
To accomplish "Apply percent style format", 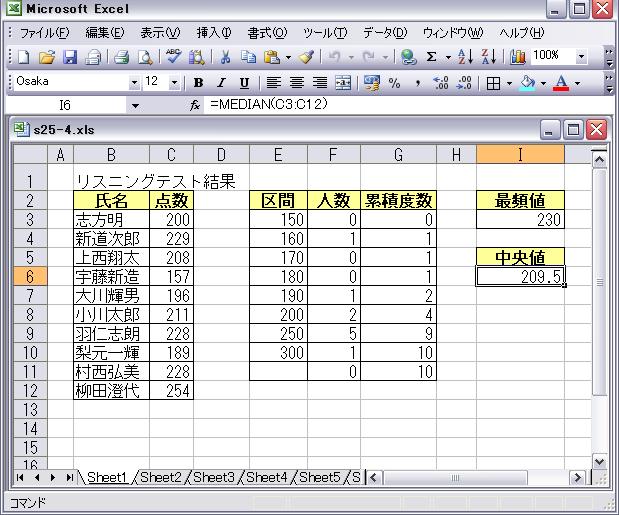I will tap(394, 83).
